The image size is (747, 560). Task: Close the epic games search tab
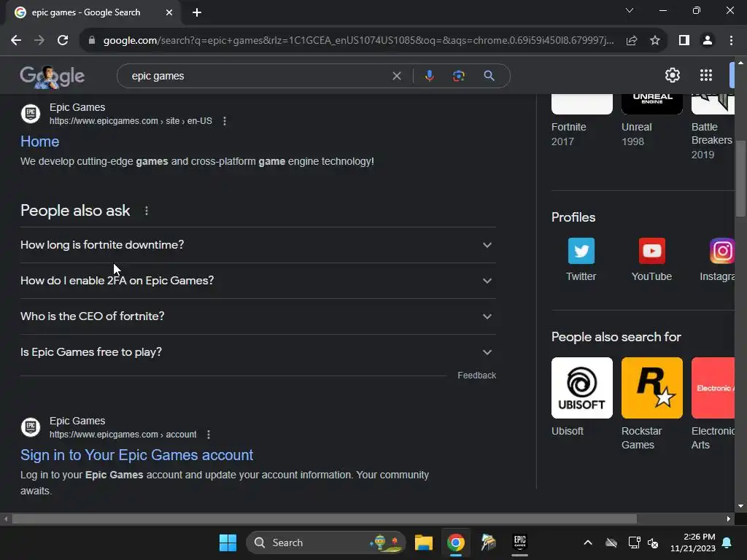(169, 12)
